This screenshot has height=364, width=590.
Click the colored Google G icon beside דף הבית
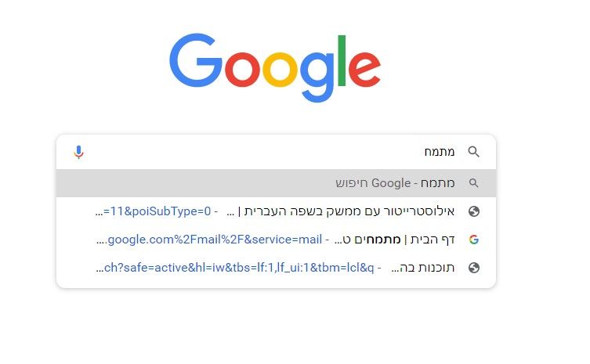[x=474, y=240]
